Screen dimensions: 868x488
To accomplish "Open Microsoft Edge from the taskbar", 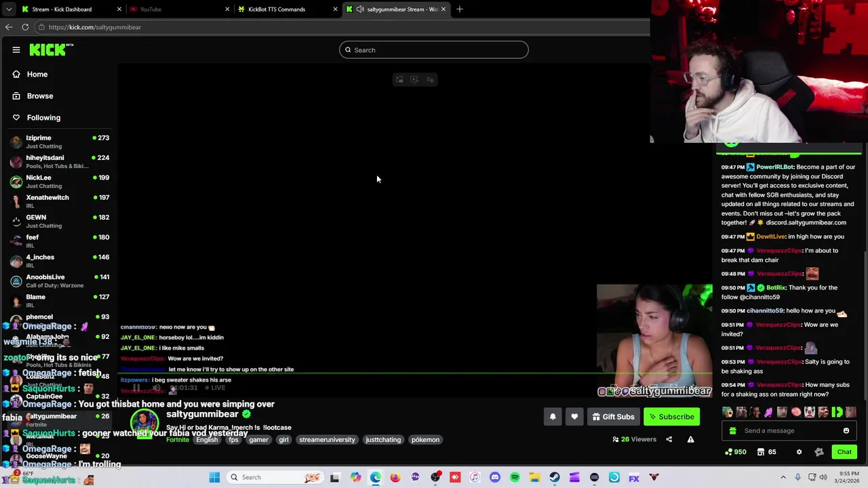I will click(375, 477).
